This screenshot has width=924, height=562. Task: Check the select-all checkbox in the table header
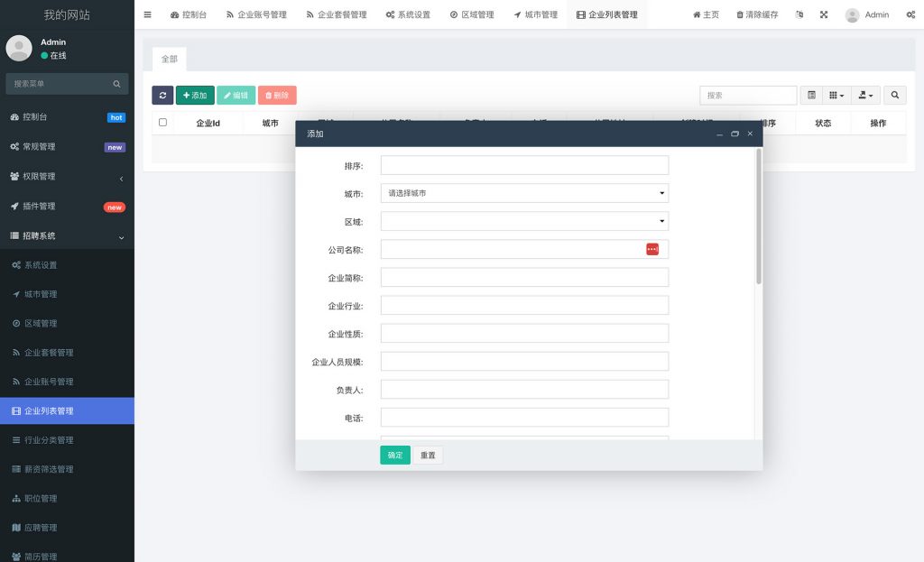(x=163, y=124)
